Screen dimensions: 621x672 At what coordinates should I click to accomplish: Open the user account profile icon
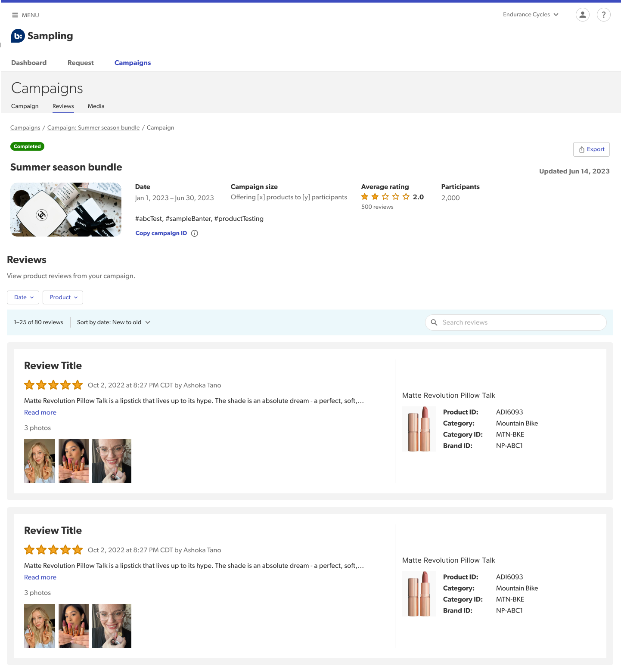[582, 15]
